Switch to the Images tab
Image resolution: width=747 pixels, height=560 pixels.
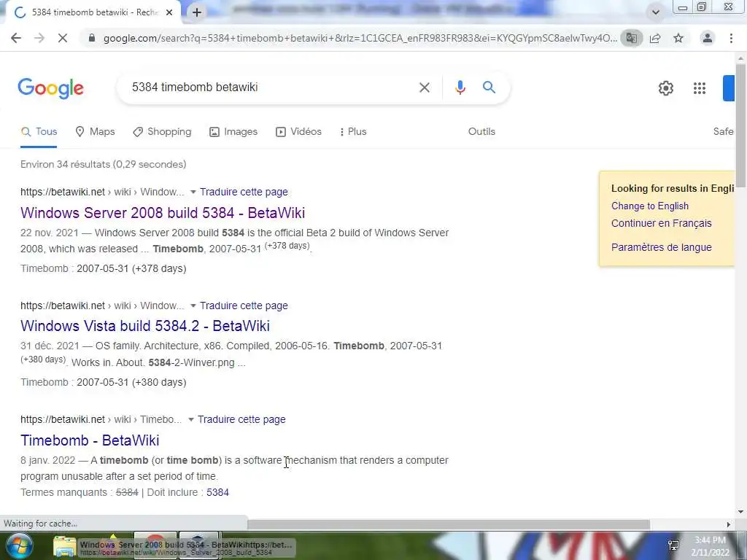click(233, 132)
